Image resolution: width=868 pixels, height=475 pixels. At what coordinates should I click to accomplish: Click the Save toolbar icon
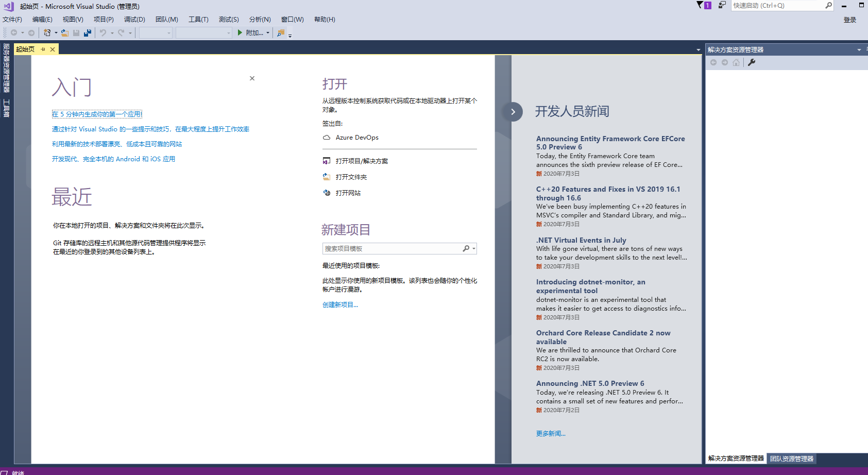coord(76,32)
